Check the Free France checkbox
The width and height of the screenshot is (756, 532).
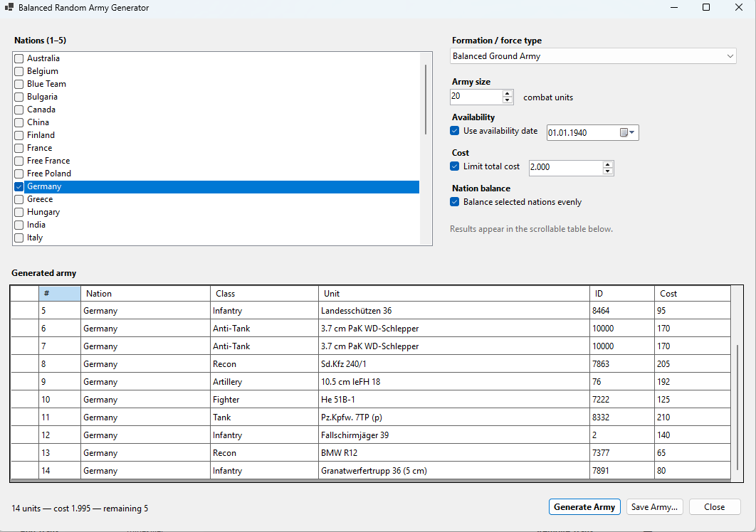19,161
